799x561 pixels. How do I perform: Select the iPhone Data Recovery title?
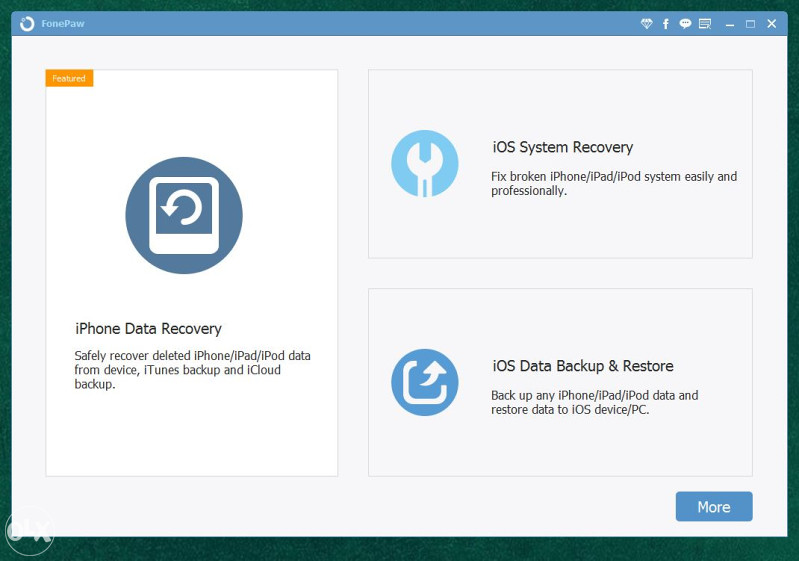coord(148,329)
